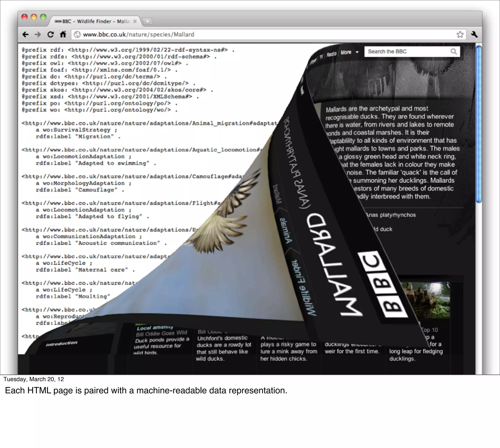Reload the page with the refresh icon
Viewport: 500px width, 448px height.
[x=51, y=34]
